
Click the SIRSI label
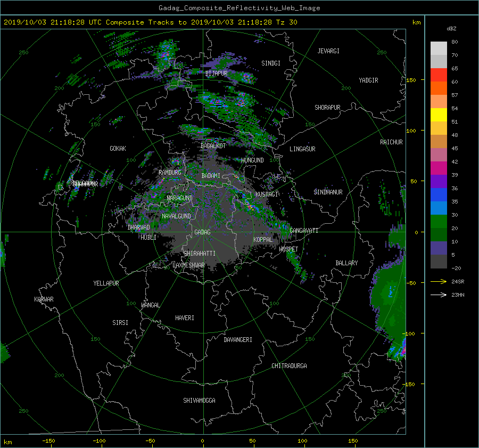(120, 323)
